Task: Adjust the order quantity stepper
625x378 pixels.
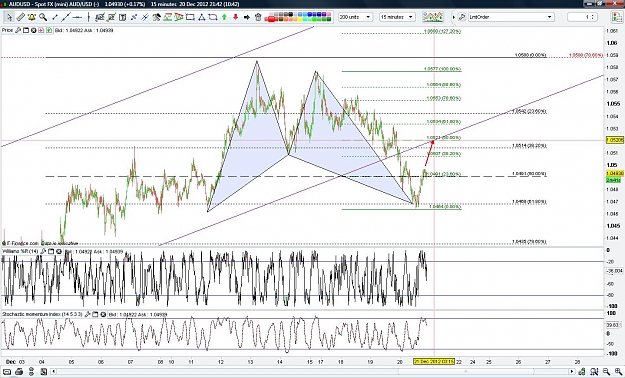Action: click(593, 17)
